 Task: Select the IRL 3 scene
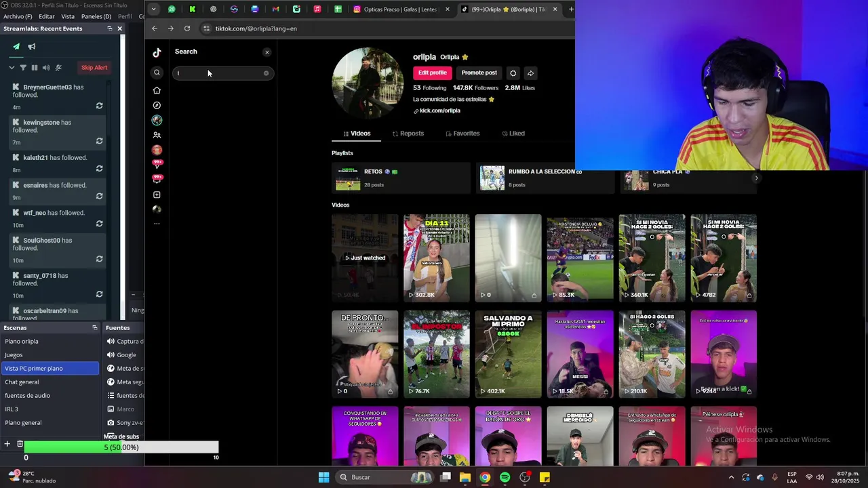[50, 409]
